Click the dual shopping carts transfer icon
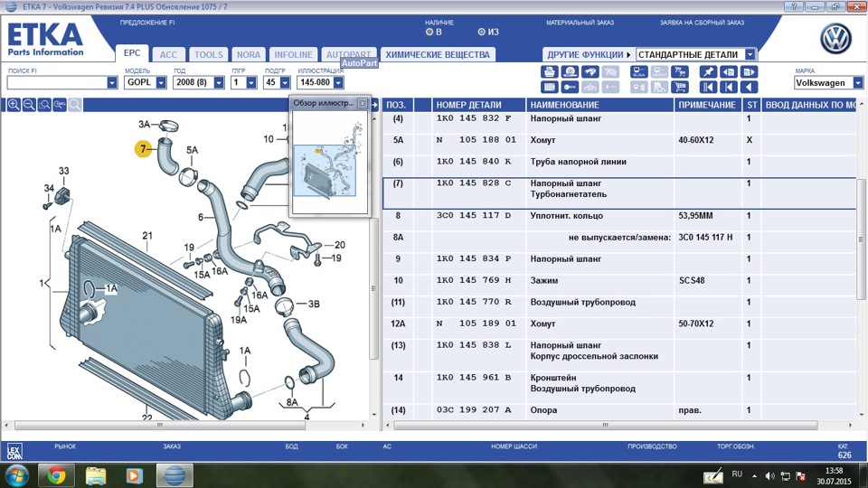Image resolution: width=868 pixels, height=488 pixels. [x=680, y=72]
